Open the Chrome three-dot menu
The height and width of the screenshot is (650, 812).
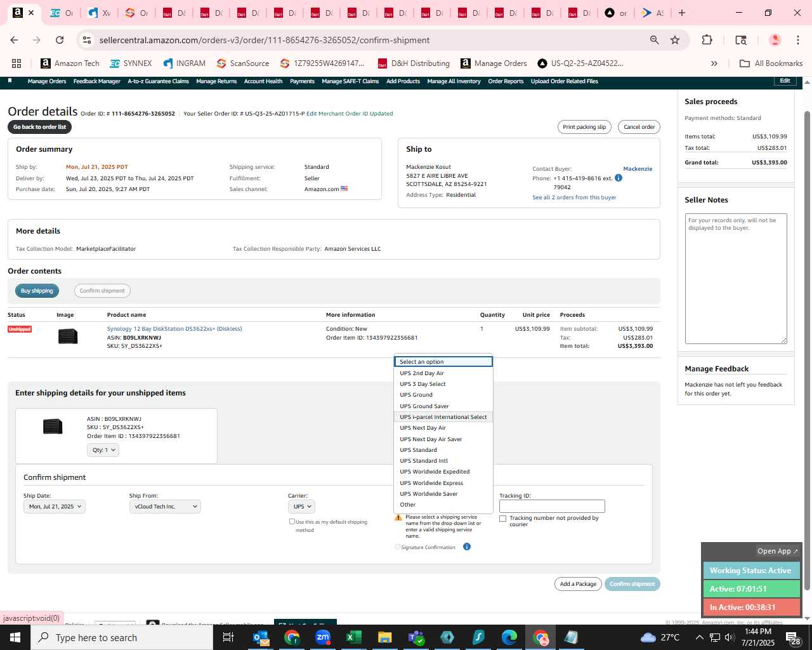click(798, 40)
